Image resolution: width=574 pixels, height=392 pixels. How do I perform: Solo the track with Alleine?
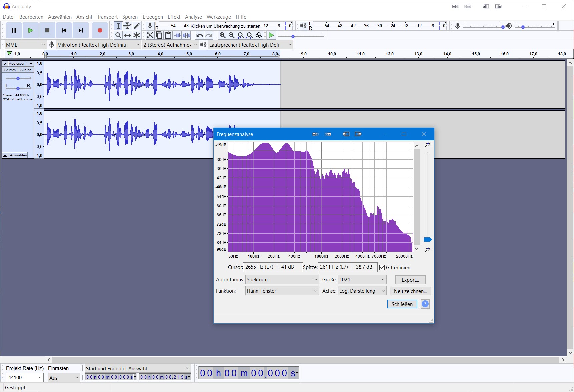(x=26, y=70)
